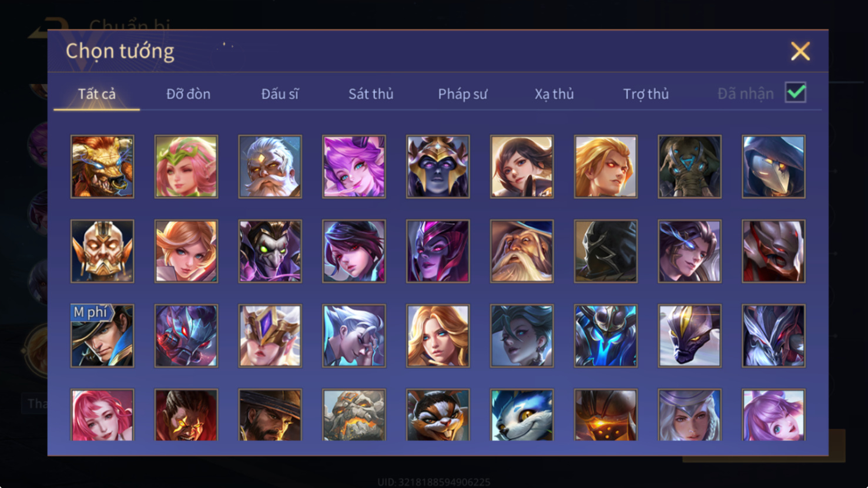Switch to the Đỡ đòn tab
The height and width of the screenshot is (488, 868).
[188, 94]
